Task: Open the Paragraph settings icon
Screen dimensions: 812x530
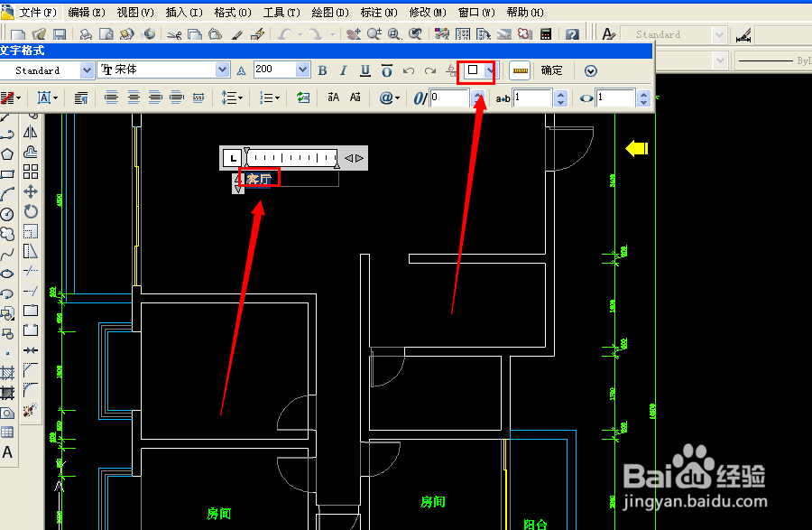Action: (x=81, y=98)
